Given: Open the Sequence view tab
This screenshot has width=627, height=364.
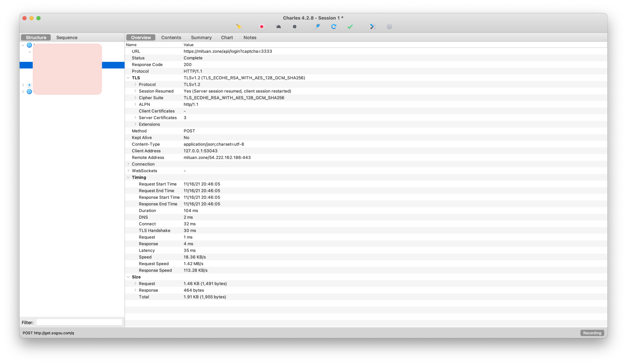Looking at the screenshot, I should point(67,38).
